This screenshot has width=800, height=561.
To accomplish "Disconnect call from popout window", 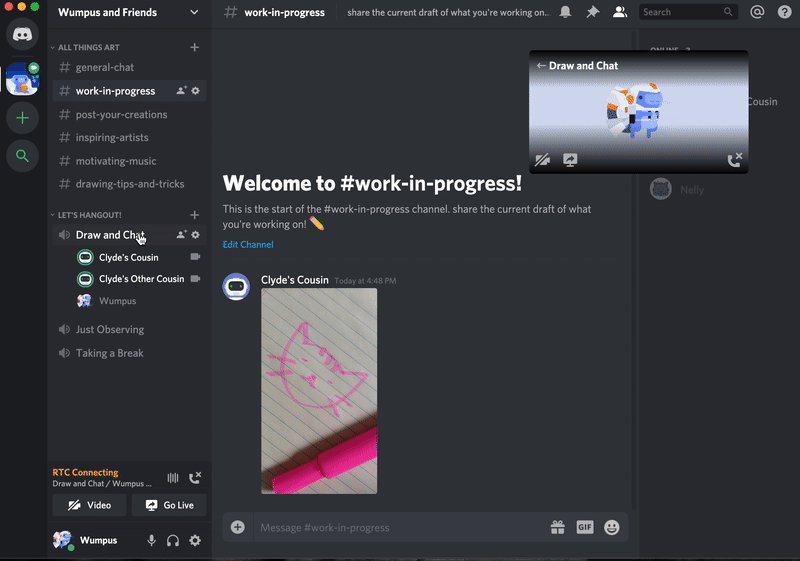I will pos(735,160).
